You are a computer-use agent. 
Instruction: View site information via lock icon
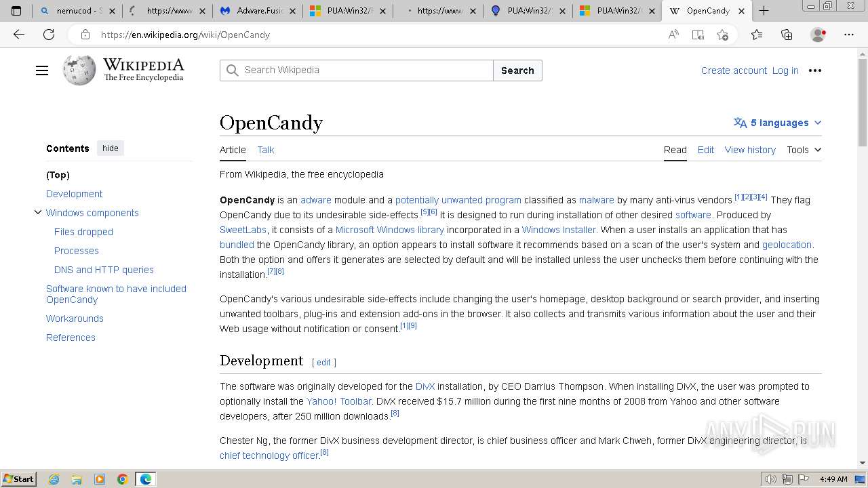[85, 35]
